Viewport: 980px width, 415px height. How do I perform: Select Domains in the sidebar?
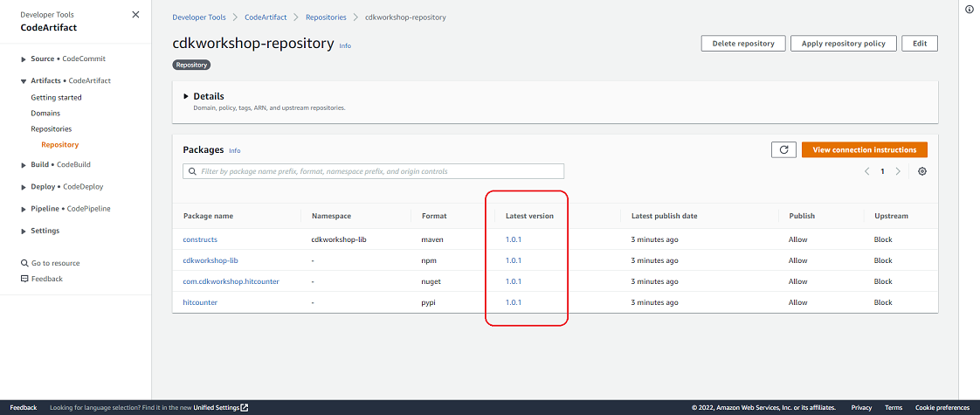(45, 113)
